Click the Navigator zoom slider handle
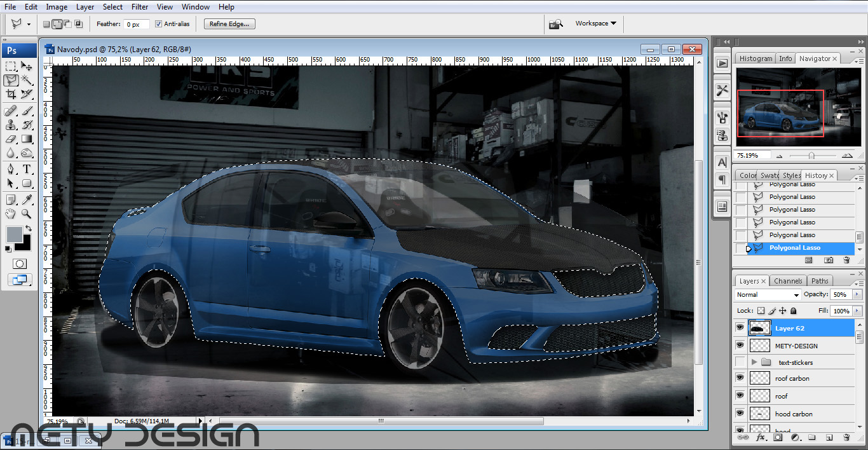868x450 pixels. [811, 155]
